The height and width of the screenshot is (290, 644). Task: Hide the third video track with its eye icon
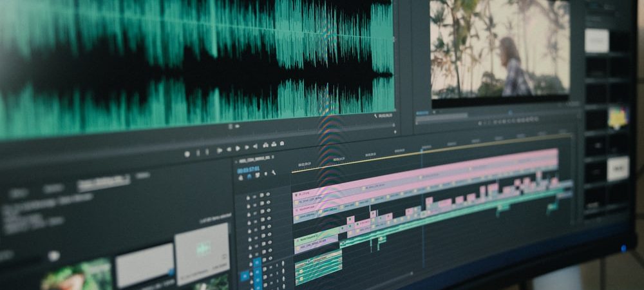coord(269,210)
